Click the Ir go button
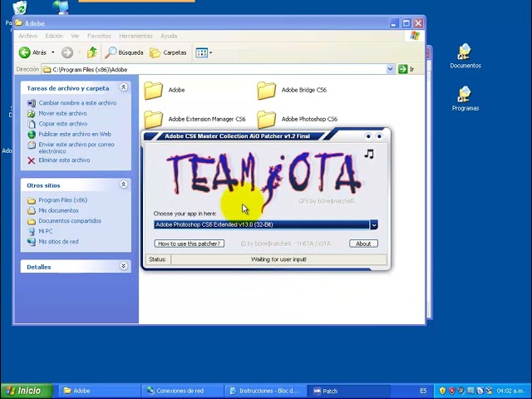 406,69
